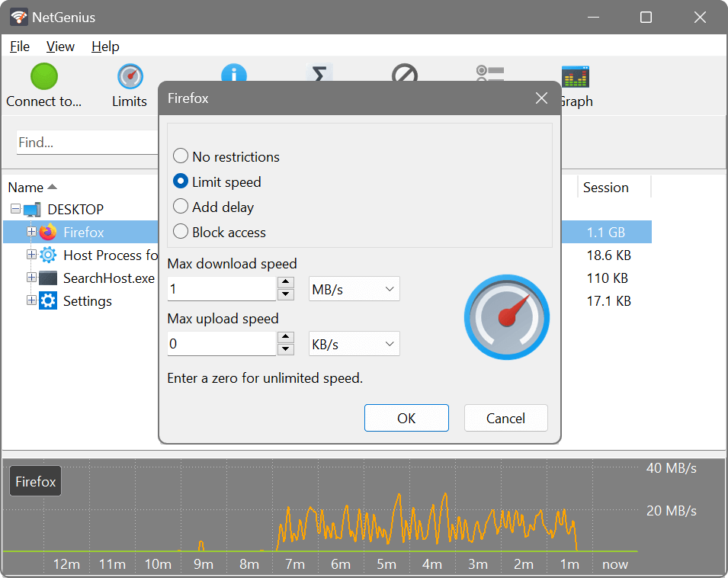Click the 17.1 KB session value
This screenshot has width=728, height=578.
(608, 301)
